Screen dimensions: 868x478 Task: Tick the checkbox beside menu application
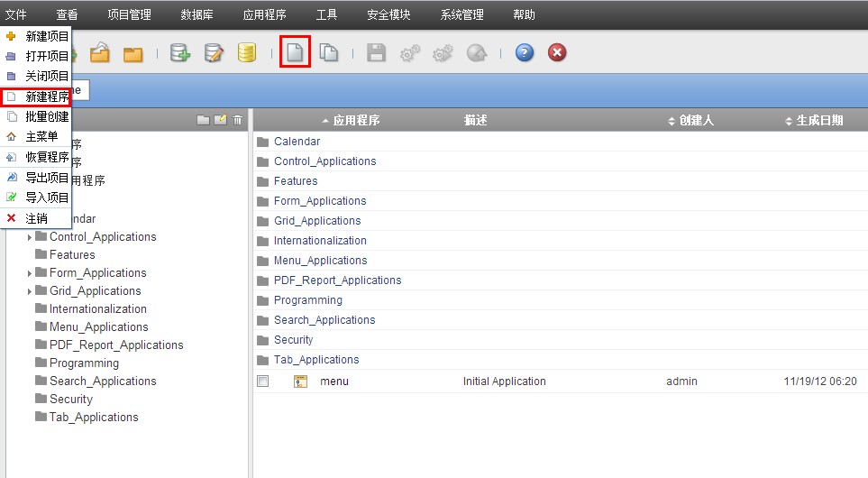pos(263,381)
